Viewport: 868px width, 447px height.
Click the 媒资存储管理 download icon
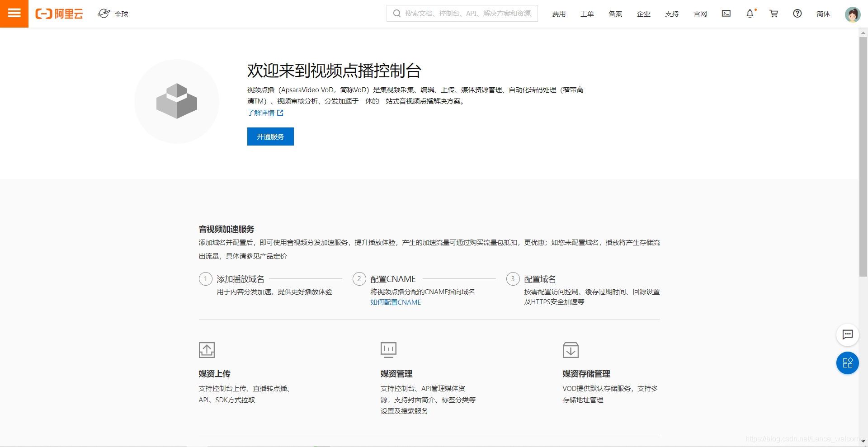(571, 350)
